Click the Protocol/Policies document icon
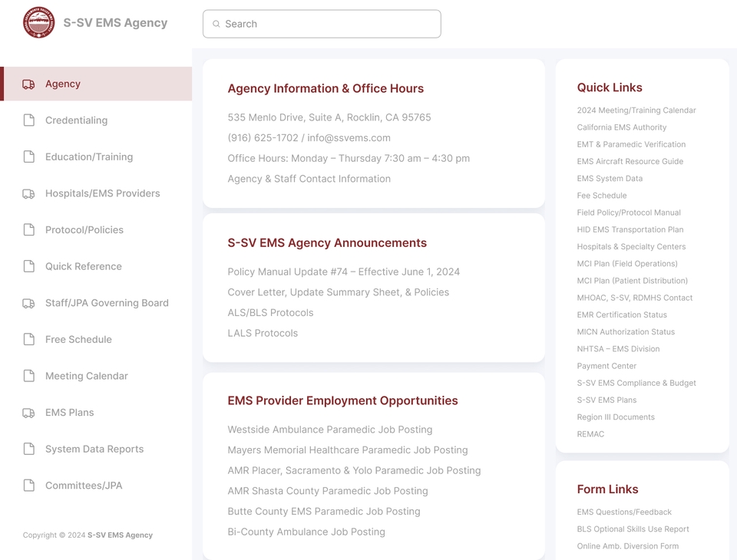Image resolution: width=737 pixels, height=560 pixels. (28, 229)
